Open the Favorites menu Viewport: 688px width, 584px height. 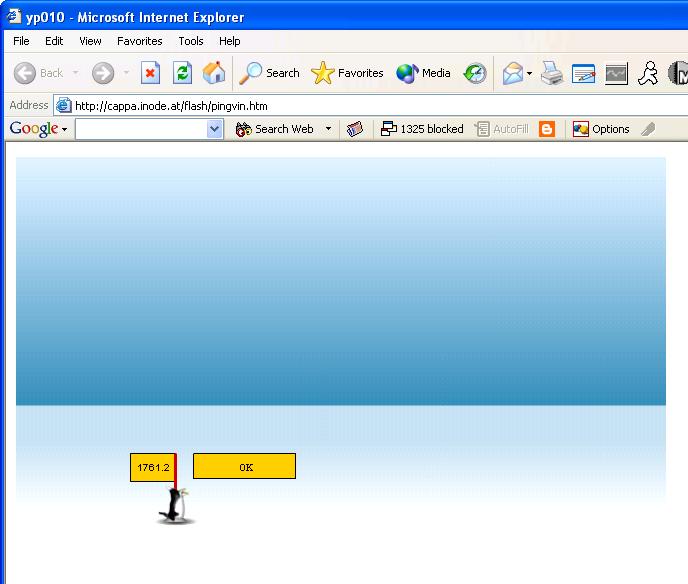139,41
